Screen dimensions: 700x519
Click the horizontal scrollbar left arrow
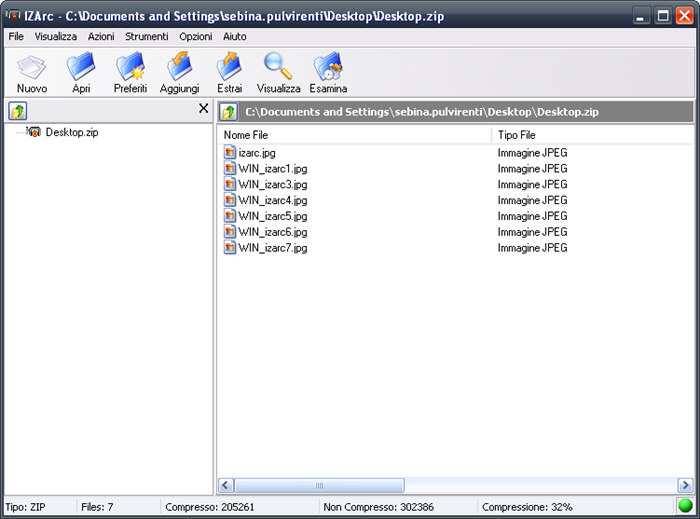(x=226, y=485)
